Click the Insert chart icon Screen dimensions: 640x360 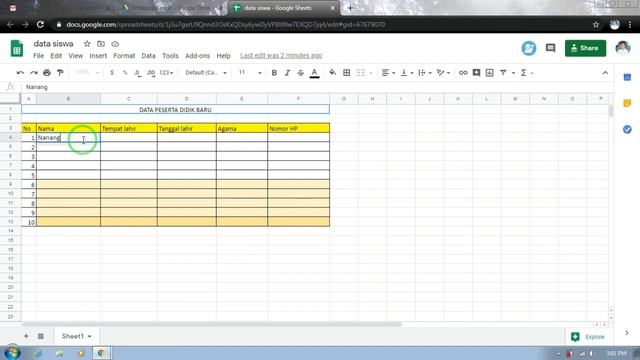489,73
